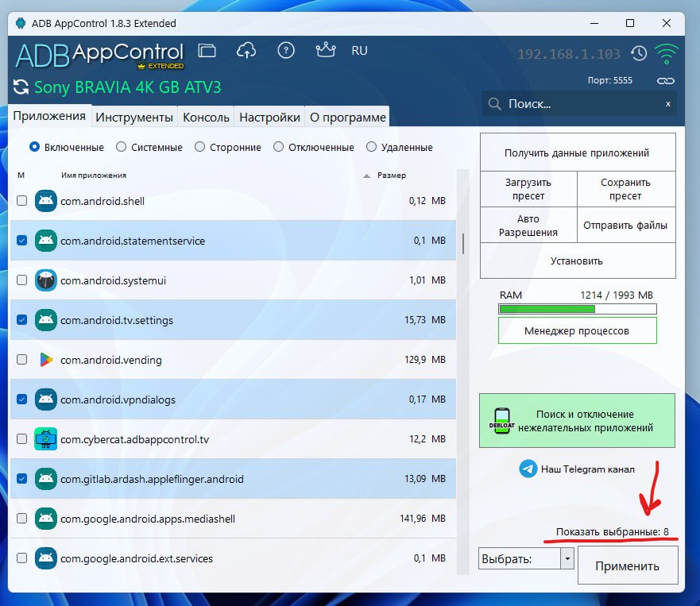Sort list by the Размер column arrow

point(366,176)
